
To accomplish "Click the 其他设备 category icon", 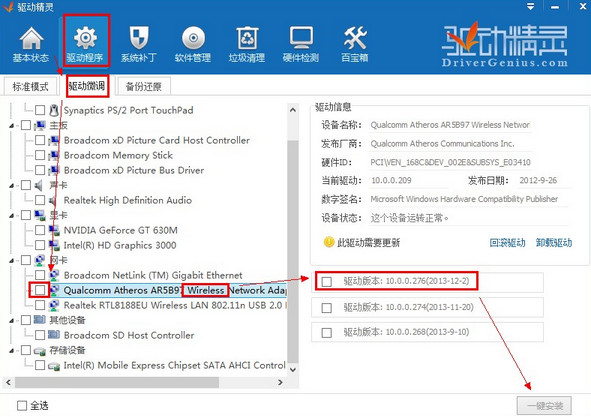I will click(39, 320).
